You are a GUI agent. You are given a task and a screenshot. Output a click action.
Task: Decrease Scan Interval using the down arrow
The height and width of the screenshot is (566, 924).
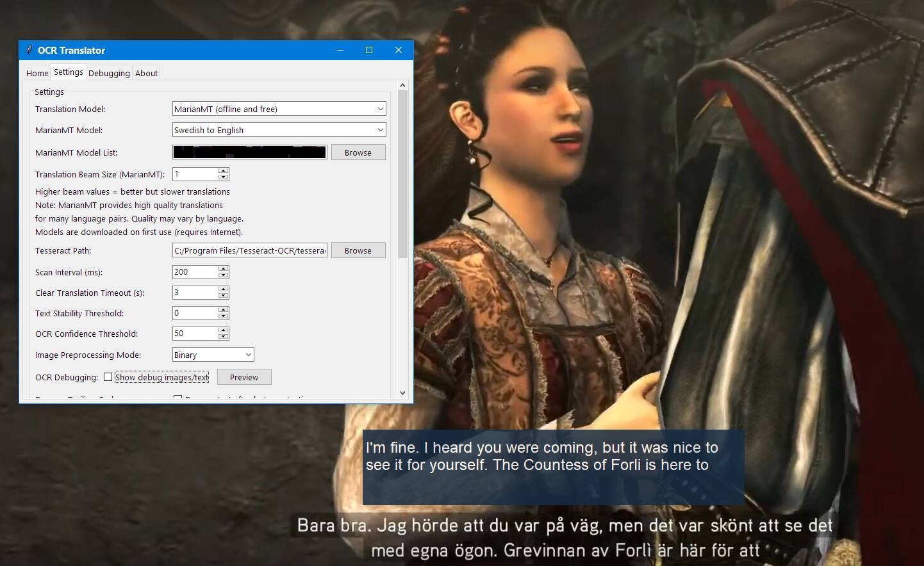tap(223, 275)
